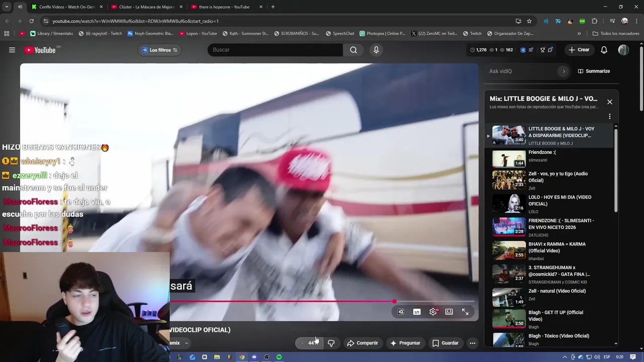644x362 pixels.
Task: Click the page vertical scrollbar
Action: click(x=641, y=78)
